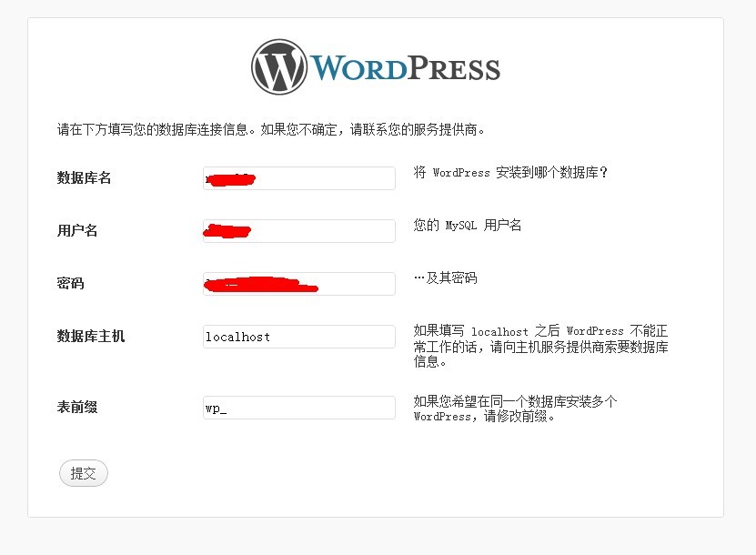756x555 pixels.
Task: Click the hint 您的 MySQL 用户名
Action: pyautogui.click(x=468, y=225)
